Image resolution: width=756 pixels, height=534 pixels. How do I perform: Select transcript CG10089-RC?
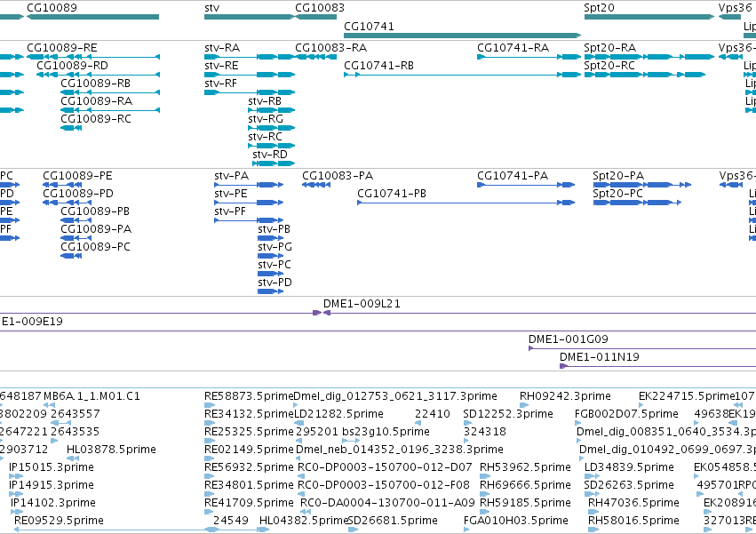(95, 119)
